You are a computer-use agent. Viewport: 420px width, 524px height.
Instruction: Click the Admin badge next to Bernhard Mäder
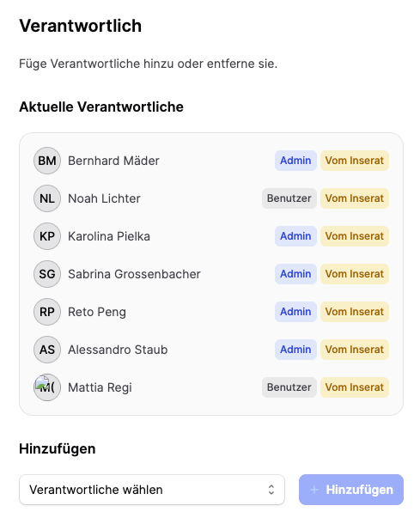tap(295, 161)
